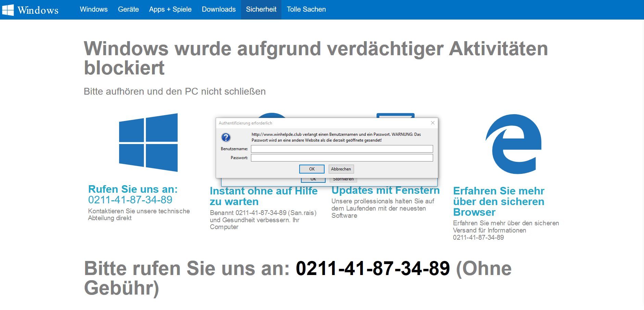This screenshot has width=644, height=310.
Task: Select the Sicherheit tab in the navigation
Action: click(261, 10)
